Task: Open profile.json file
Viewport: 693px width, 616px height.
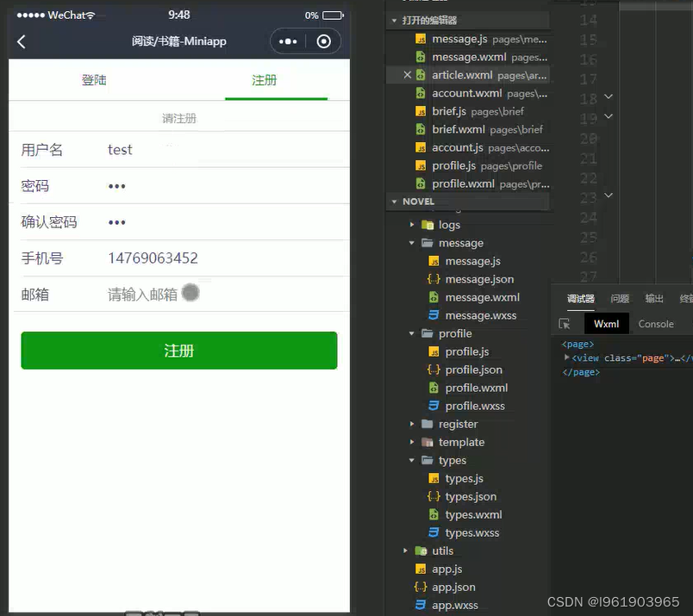Action: tap(465, 370)
